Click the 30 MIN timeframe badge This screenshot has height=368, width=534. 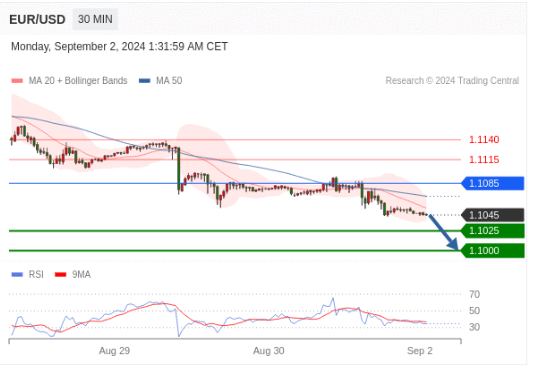click(95, 19)
